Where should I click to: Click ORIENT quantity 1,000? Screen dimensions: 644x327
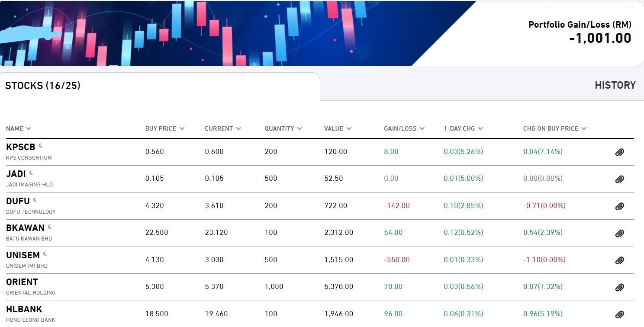[x=274, y=286]
